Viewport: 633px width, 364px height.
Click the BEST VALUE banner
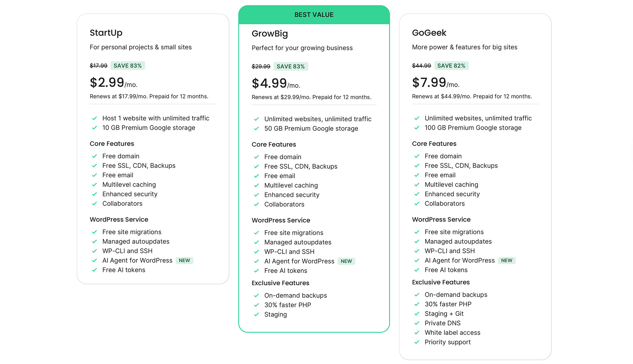point(314,15)
